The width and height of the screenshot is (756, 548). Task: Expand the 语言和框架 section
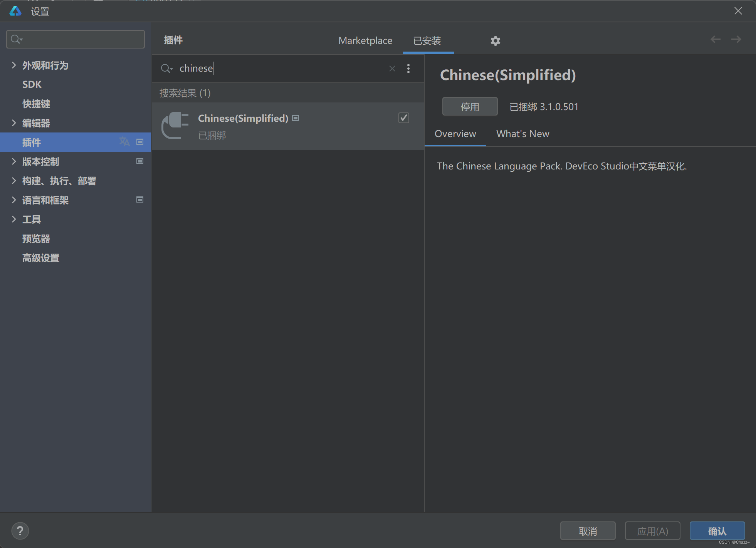pyautogui.click(x=14, y=200)
